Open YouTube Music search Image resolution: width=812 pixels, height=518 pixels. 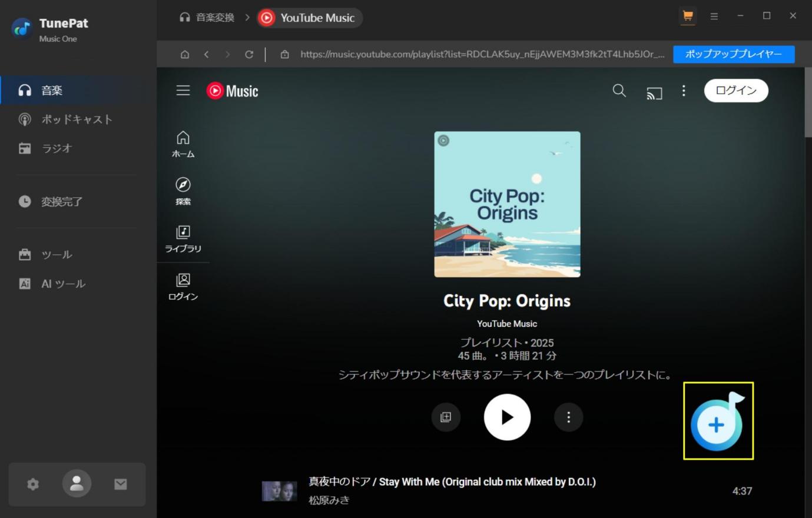coord(619,91)
